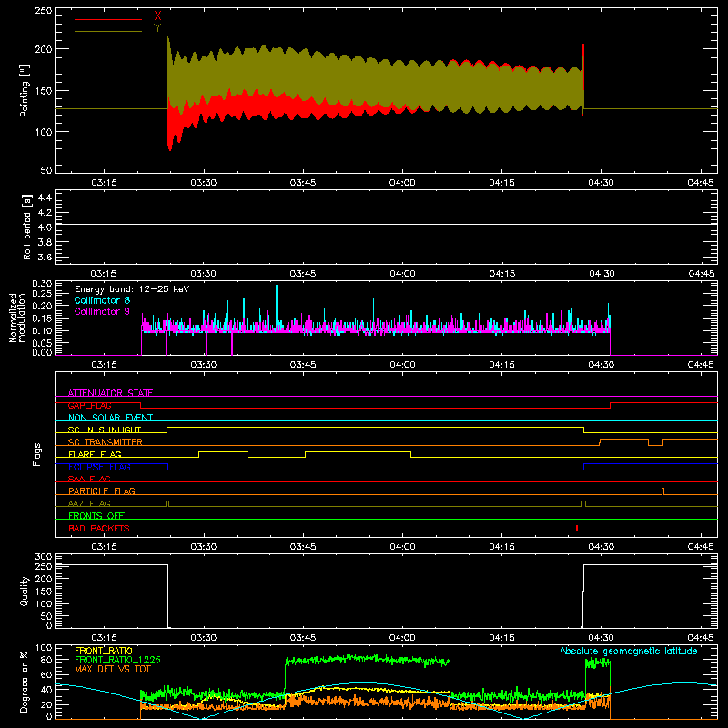Click the ECLIPSE_FLAG label

tap(99, 467)
